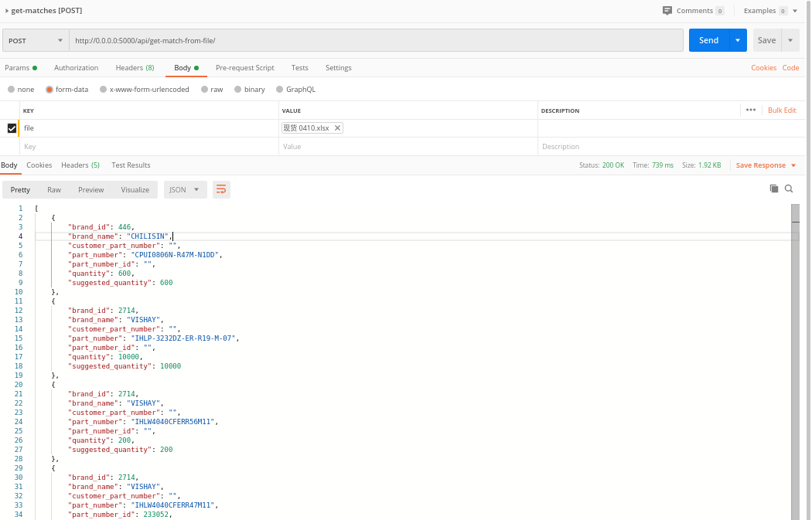The image size is (812, 520).
Task: Open the Save Response dropdown
Action: [766, 165]
